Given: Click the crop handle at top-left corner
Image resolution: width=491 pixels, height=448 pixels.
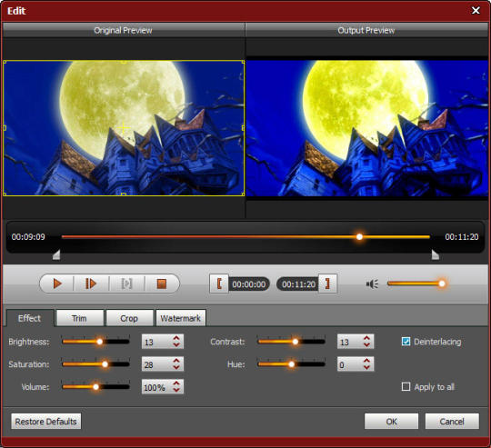Looking at the screenshot, I should pos(5,63).
